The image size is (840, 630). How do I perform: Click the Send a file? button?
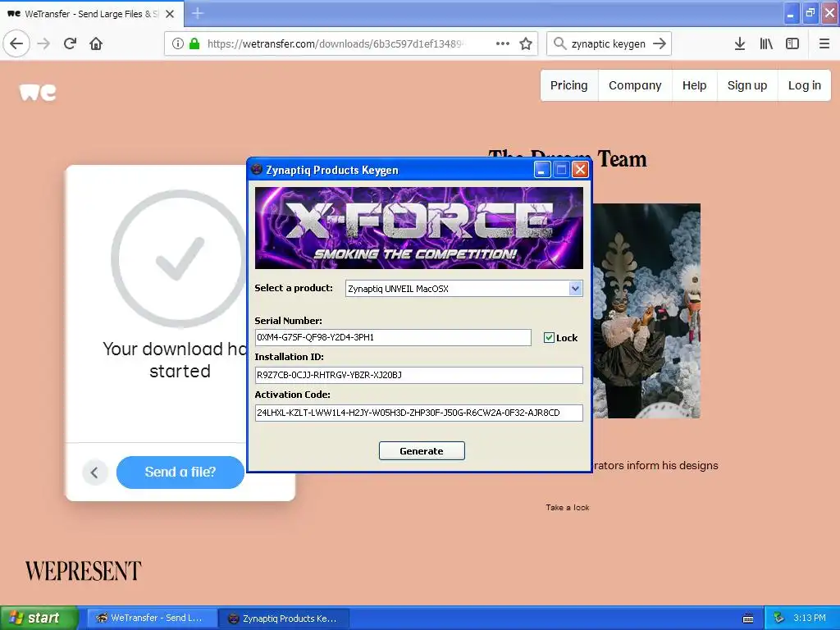180,472
